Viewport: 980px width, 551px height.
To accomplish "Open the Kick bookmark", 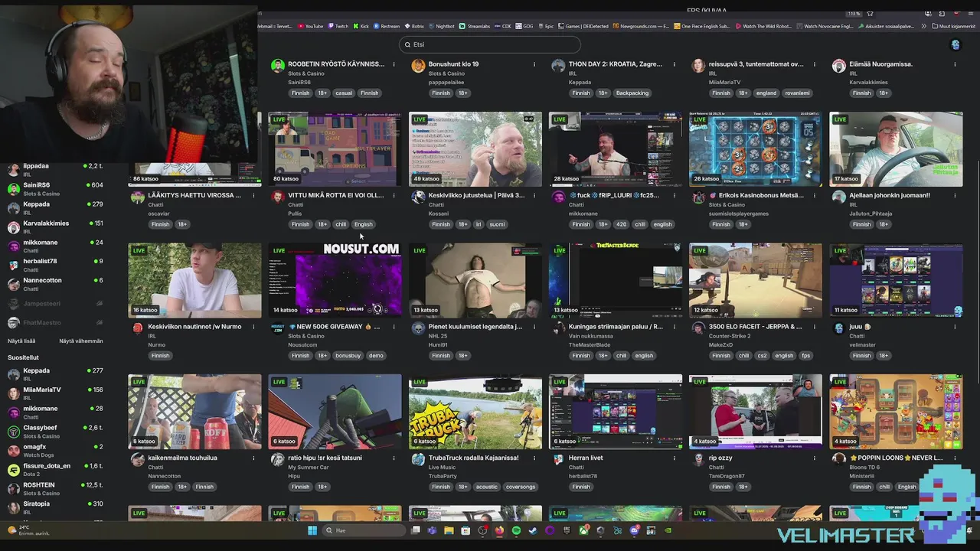I will [x=361, y=26].
